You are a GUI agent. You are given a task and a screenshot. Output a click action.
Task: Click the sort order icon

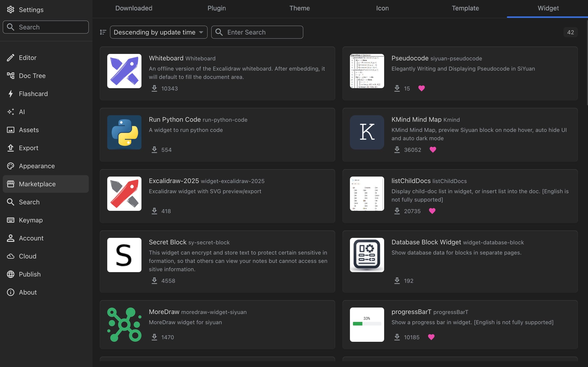pyautogui.click(x=103, y=32)
